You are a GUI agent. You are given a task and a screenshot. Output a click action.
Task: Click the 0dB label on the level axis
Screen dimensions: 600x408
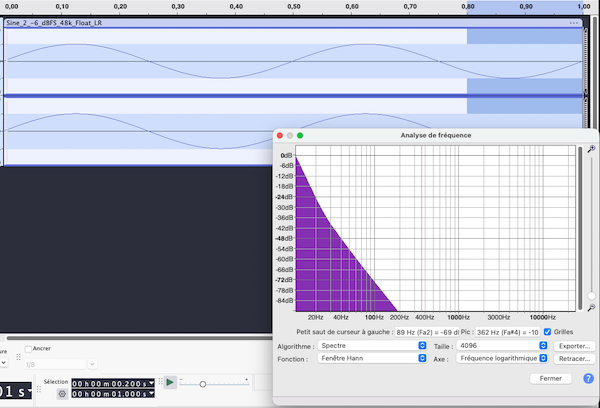click(x=287, y=155)
